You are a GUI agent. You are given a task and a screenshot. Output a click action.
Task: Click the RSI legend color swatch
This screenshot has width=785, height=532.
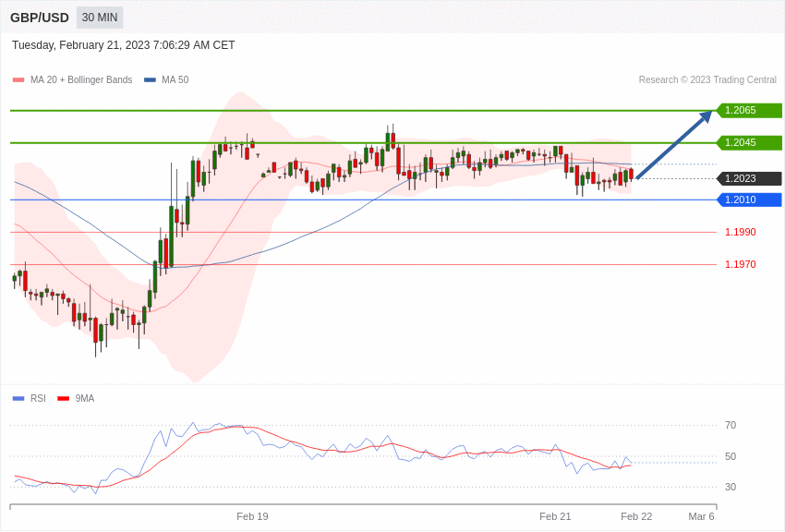(x=18, y=399)
